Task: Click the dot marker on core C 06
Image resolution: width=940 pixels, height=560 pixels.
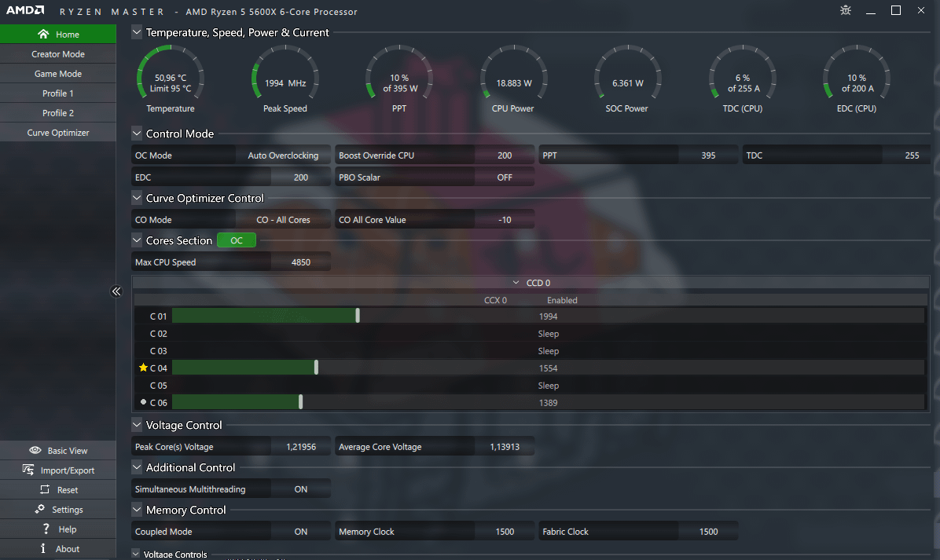Action: [x=143, y=402]
